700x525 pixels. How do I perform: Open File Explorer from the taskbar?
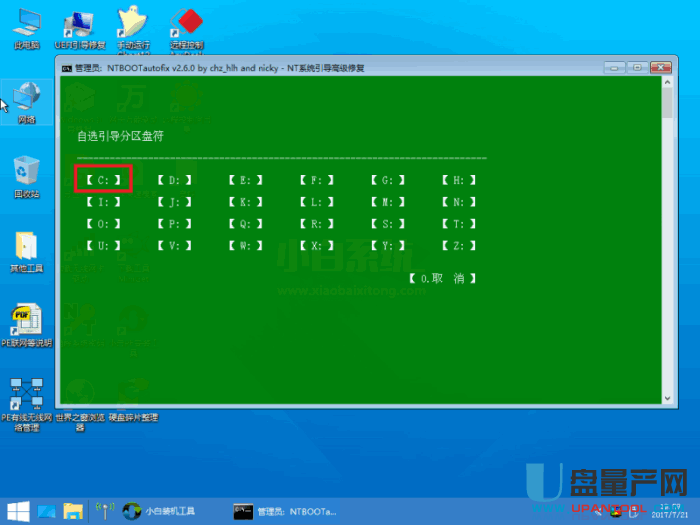[72, 511]
